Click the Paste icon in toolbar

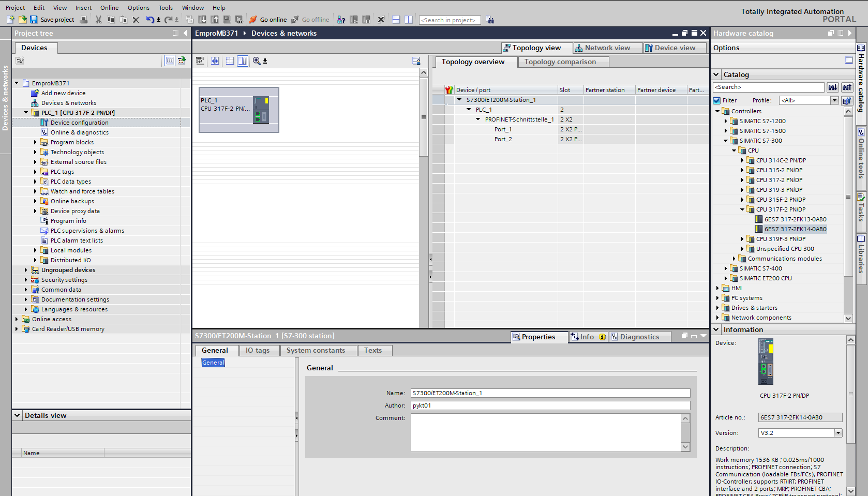[x=123, y=20]
